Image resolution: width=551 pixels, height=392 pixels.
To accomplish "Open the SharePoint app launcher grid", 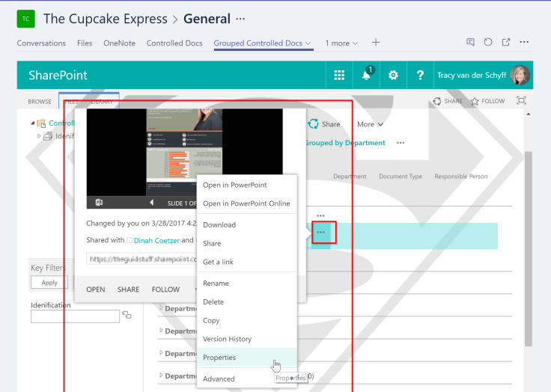I will [x=339, y=76].
